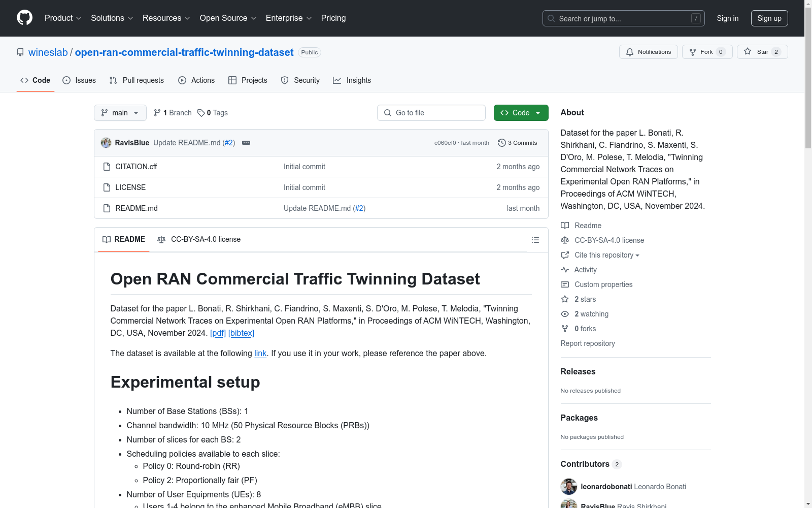Viewport: 812px width, 508px height.
Task: Open commit hash c060ef0
Action: (x=445, y=143)
